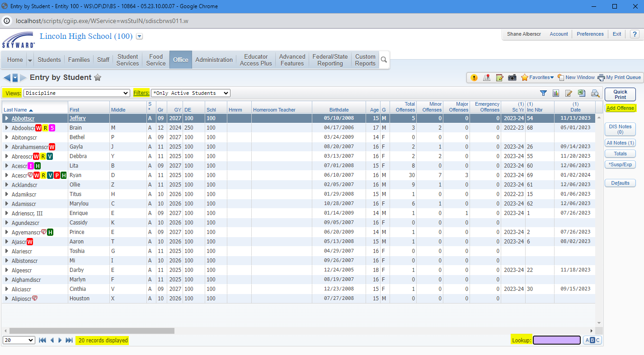Image resolution: width=644 pixels, height=355 pixels.
Task: Click the yellow exclamation alert icon
Action: point(474,78)
